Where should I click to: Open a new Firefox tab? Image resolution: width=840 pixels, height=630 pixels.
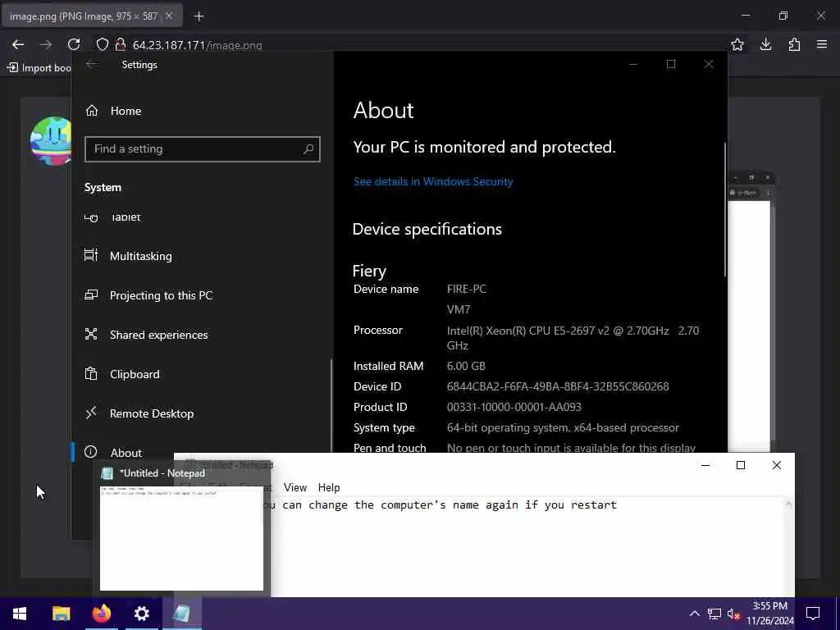click(199, 16)
